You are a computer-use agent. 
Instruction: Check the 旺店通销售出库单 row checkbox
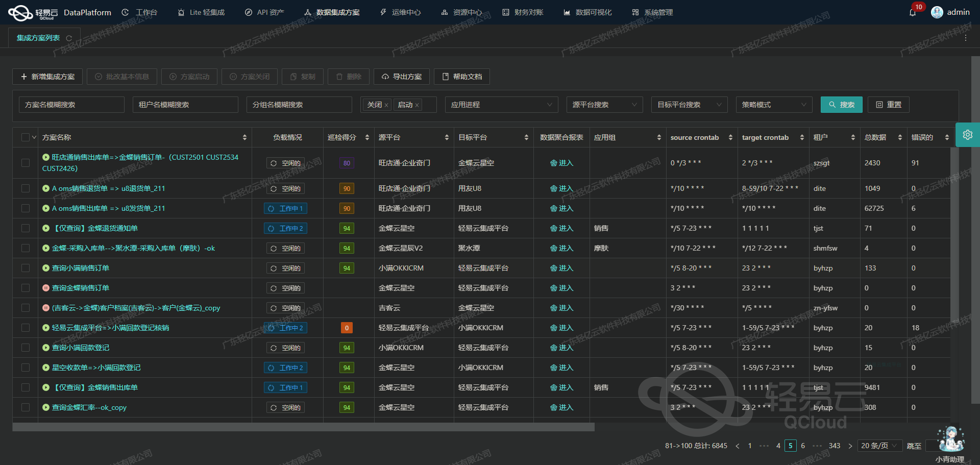(26, 163)
